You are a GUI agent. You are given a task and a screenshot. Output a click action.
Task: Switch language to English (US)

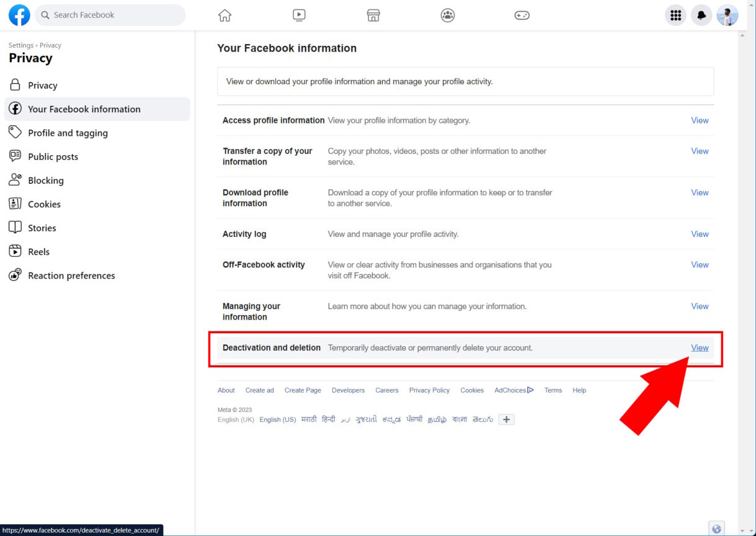click(277, 419)
